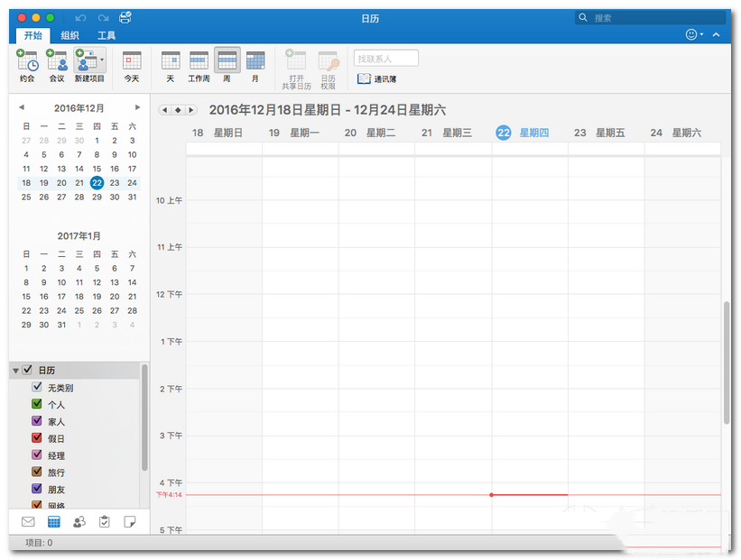Create a new meeting (会议)
741x560 pixels.
coord(57,66)
